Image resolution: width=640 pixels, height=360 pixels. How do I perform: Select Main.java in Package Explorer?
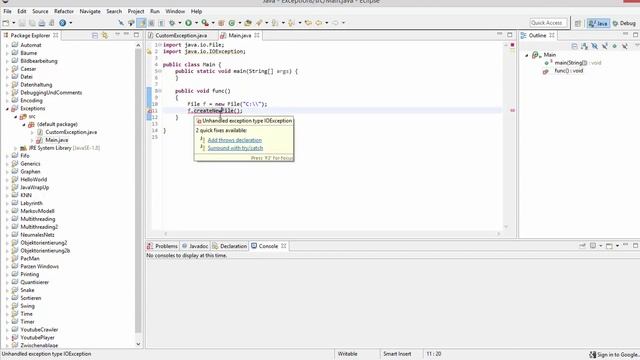pos(57,140)
